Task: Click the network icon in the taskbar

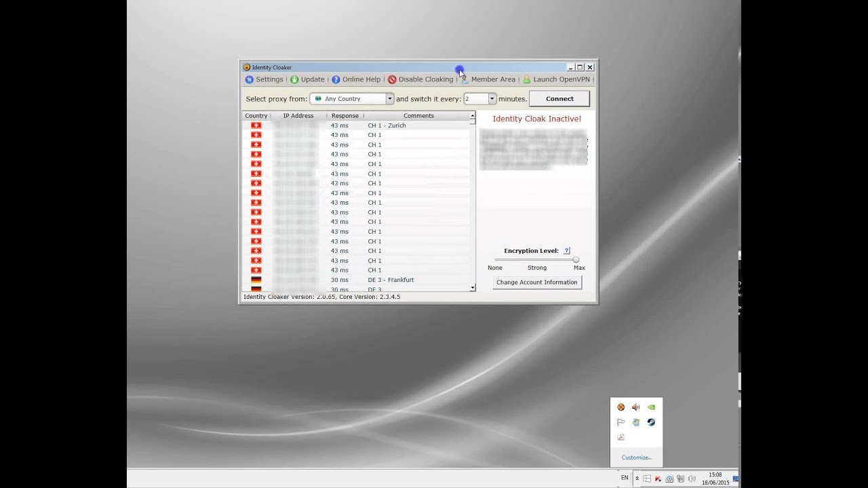Action: click(x=680, y=479)
